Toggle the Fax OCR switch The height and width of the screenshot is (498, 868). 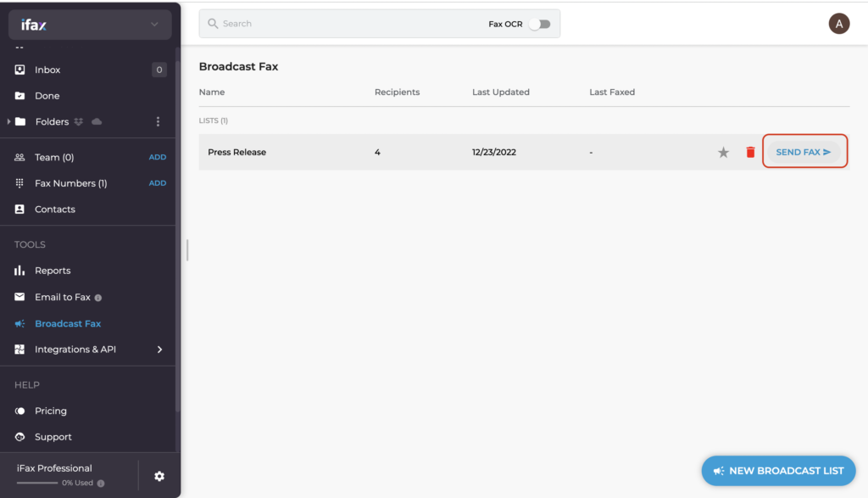pos(539,24)
